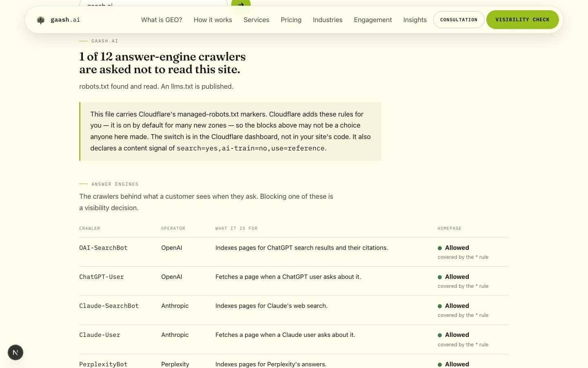Open the Insights nav link

pyautogui.click(x=415, y=20)
